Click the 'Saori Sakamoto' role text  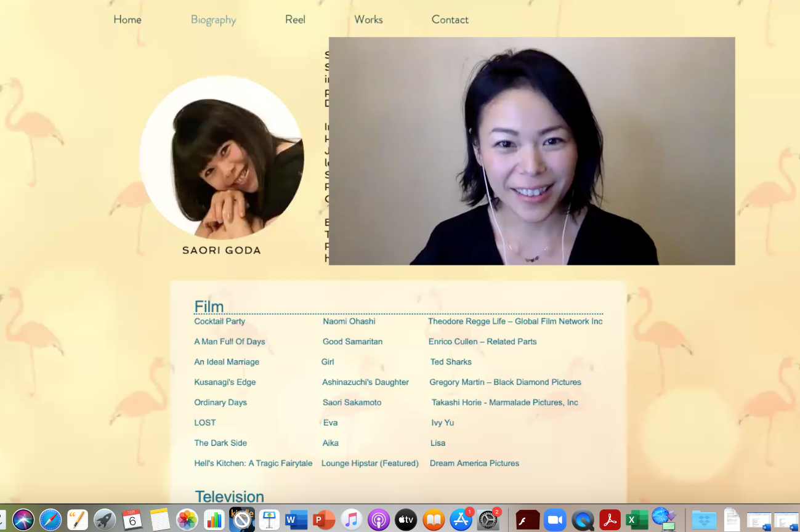coord(352,403)
